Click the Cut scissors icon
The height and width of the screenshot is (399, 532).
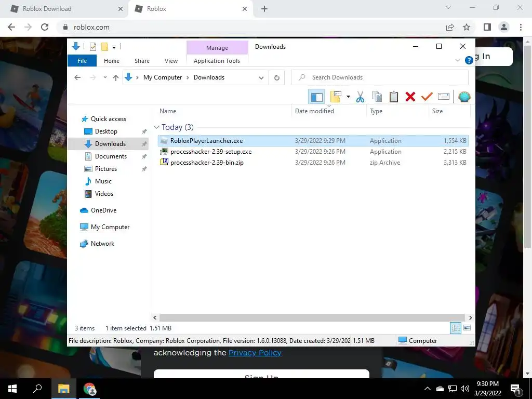pyautogui.click(x=361, y=97)
